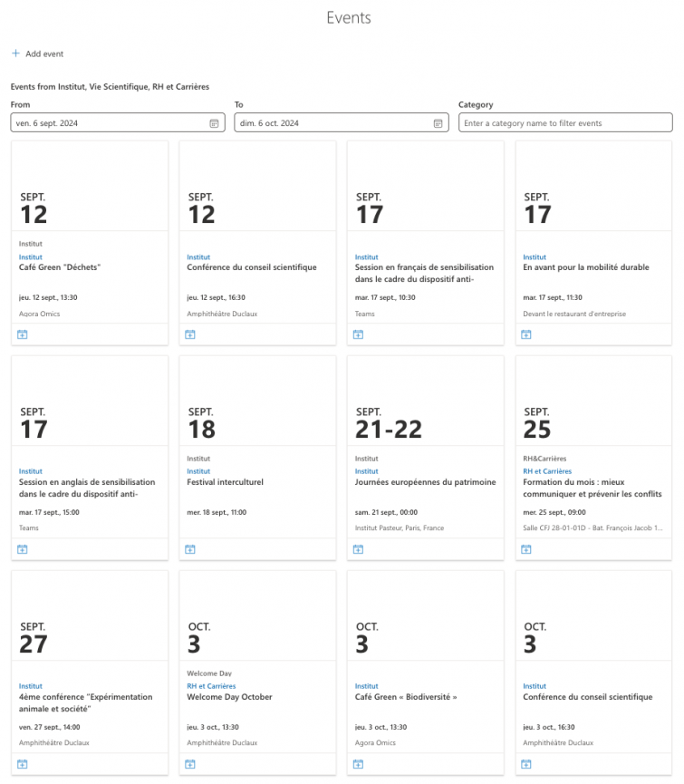The width and height of the screenshot is (684, 784).
Task: Click Institut category label on Café Green "Déchets"
Action: click(x=31, y=257)
